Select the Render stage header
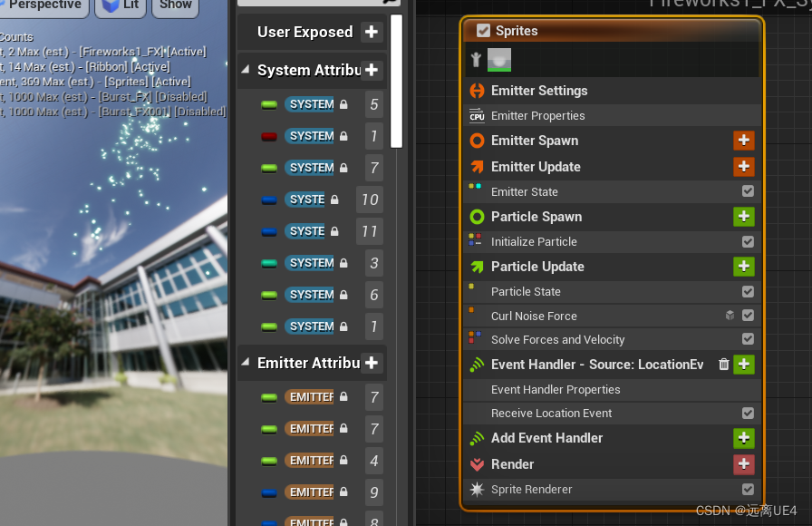This screenshot has width=812, height=526. coord(512,464)
